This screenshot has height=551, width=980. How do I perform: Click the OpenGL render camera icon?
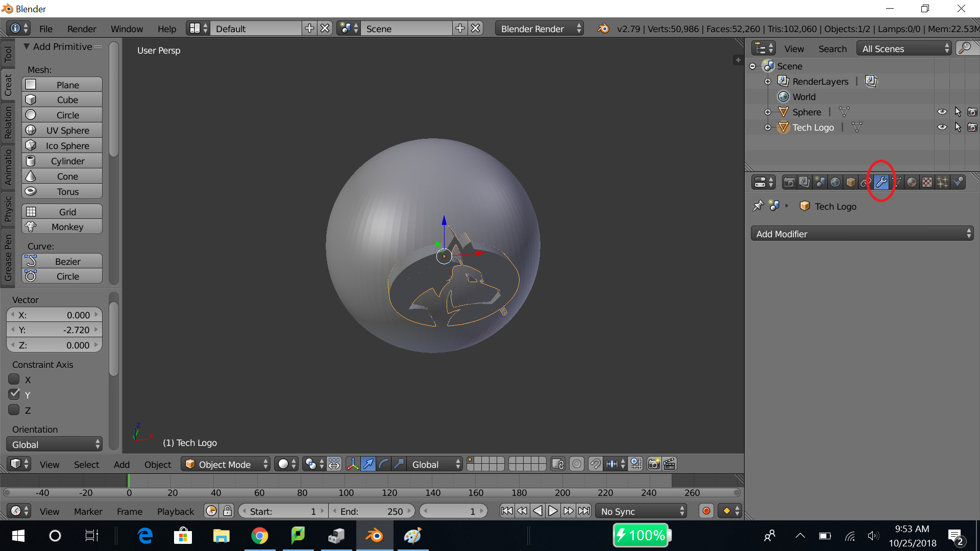pos(653,464)
